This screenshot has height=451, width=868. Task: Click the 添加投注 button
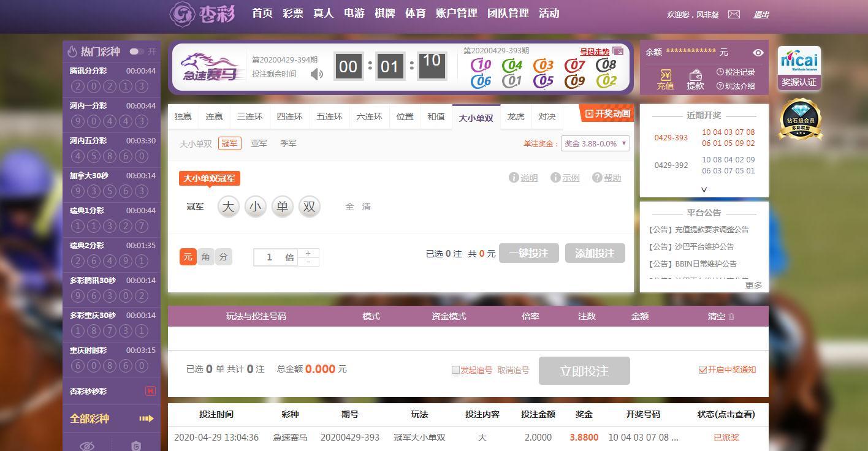[595, 253]
